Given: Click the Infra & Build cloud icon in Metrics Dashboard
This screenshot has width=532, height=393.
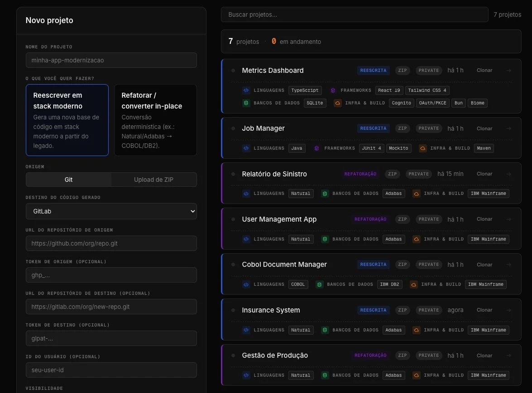Looking at the screenshot, I should pos(338,103).
